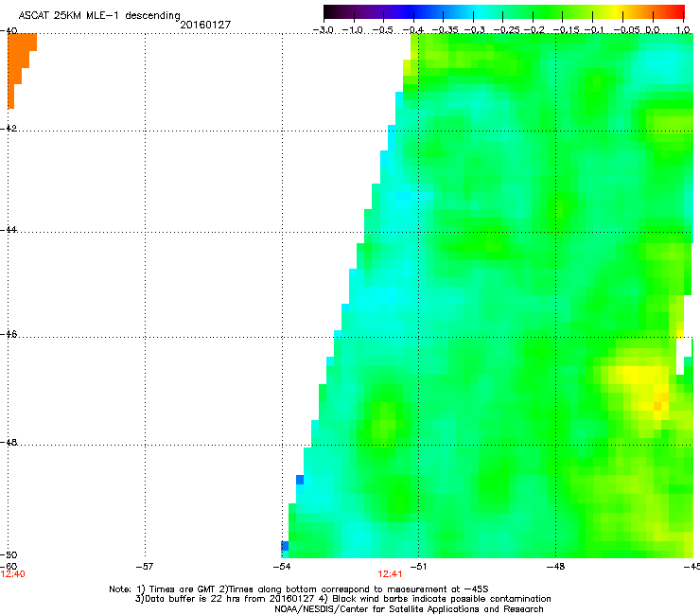700x615 pixels.
Task: Click the blue pixel at the swath's bottom edge
Action: coord(285,546)
